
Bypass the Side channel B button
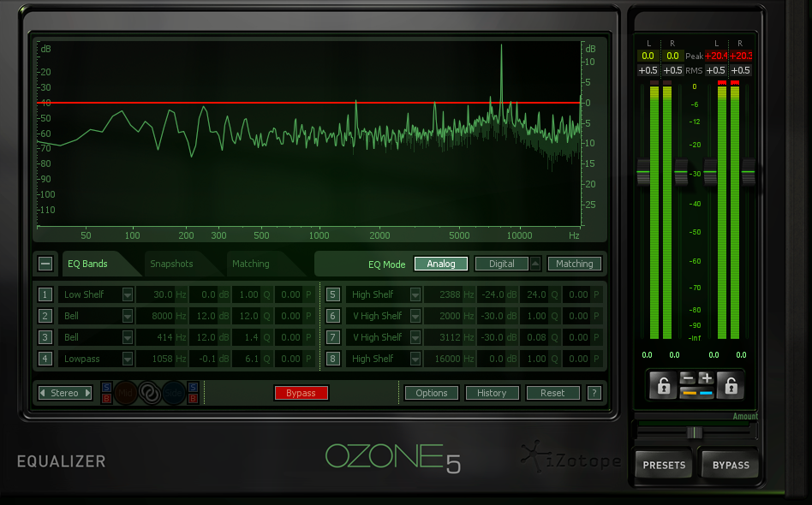(194, 398)
